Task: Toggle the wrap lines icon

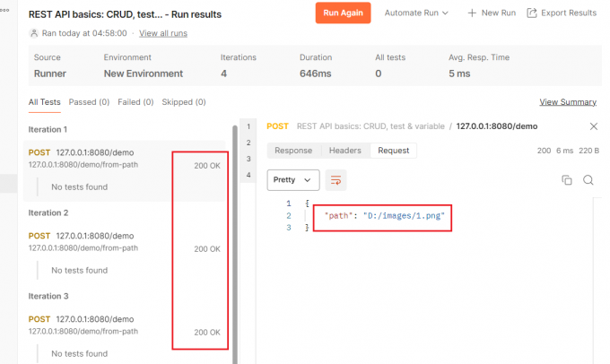Action: (x=336, y=179)
